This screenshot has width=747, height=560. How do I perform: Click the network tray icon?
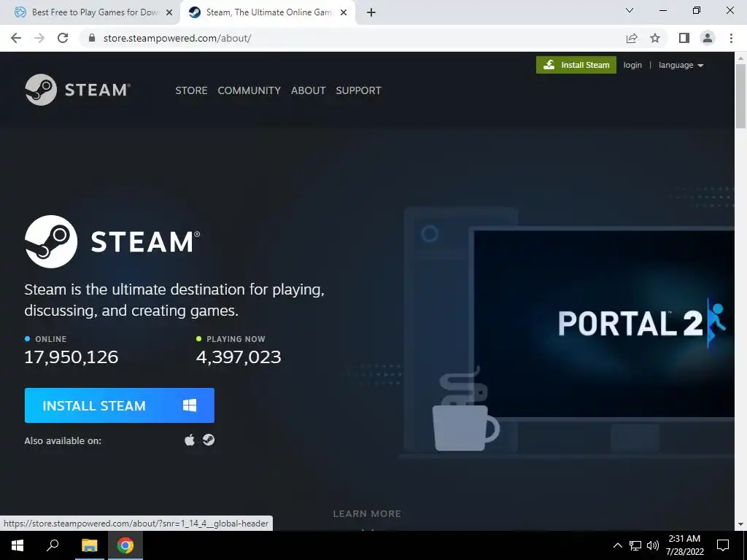click(x=635, y=545)
